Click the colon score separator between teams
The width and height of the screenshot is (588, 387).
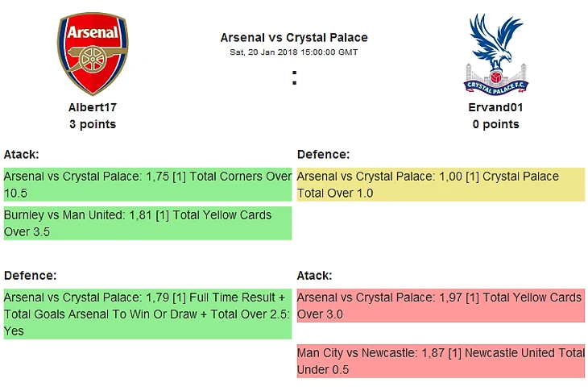tap(295, 78)
